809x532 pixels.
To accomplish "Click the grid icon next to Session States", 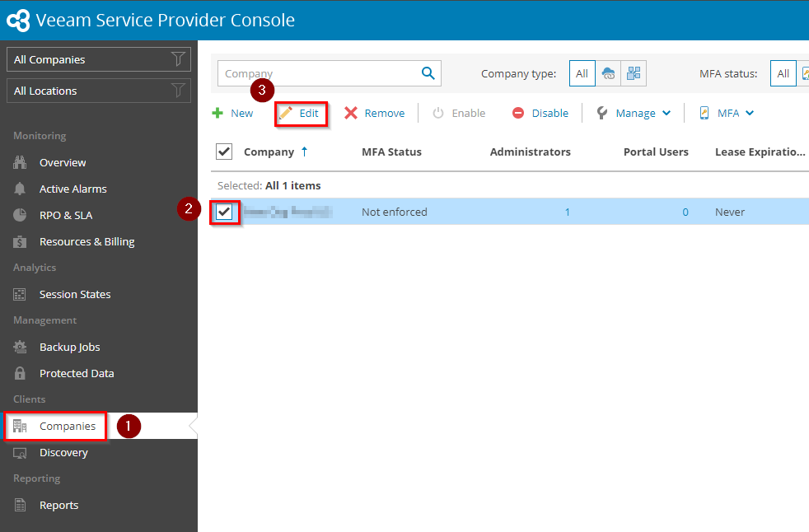I will pos(20,294).
